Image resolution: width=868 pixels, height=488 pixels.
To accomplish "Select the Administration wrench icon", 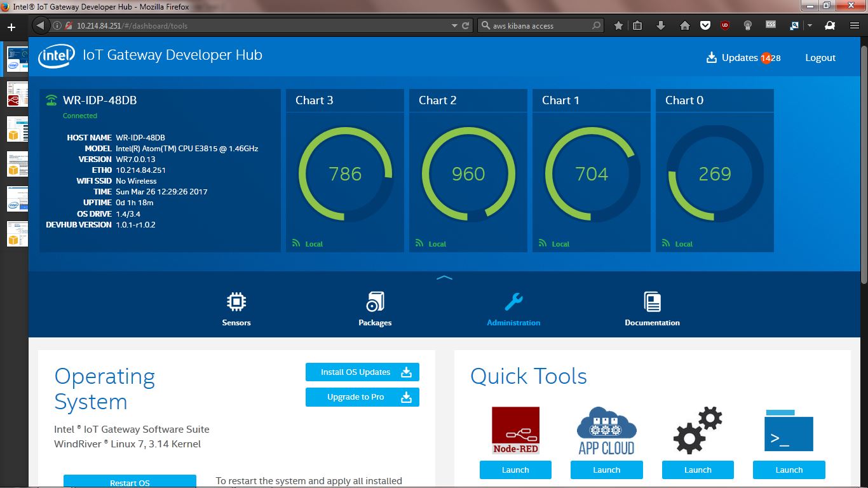I will (513, 302).
